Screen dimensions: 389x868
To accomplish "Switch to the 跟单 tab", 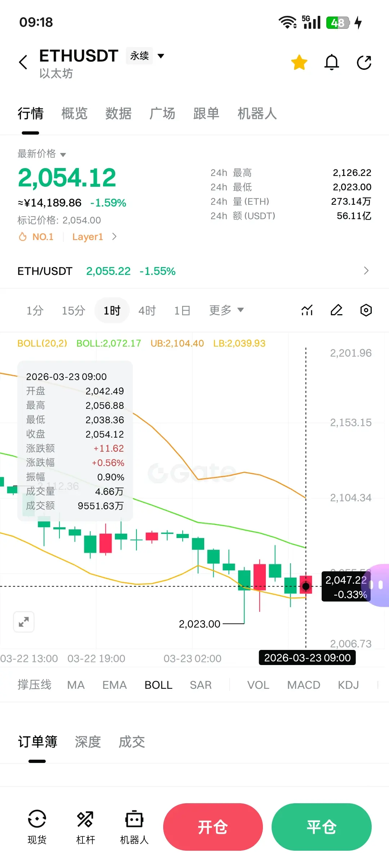I will coord(206,113).
